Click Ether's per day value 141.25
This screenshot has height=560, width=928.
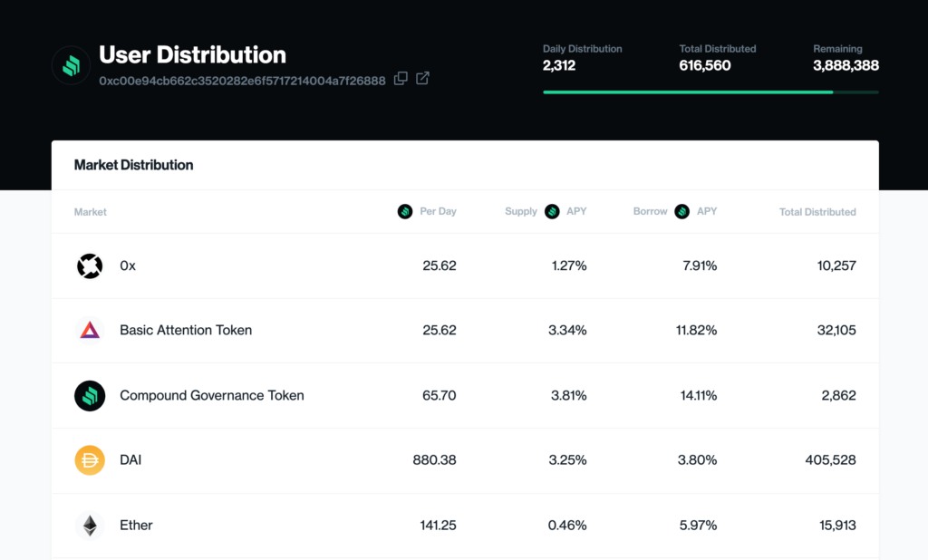click(438, 525)
